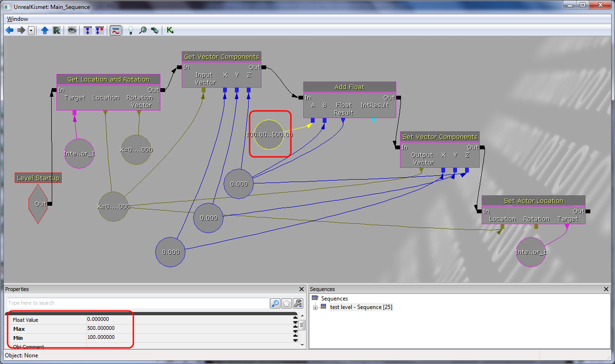The width and height of the screenshot is (615, 364).
Task: Click the cyan IntResult connector on Add Float
Action: click(x=374, y=120)
